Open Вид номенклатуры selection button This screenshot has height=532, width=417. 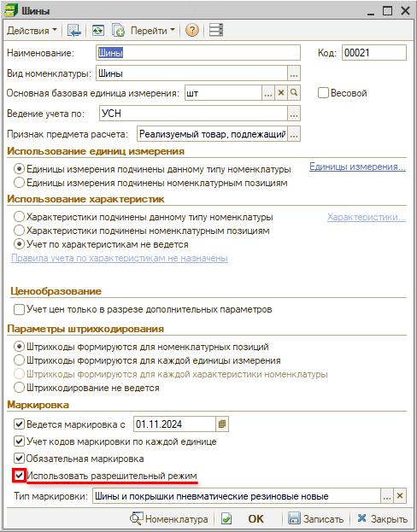coord(294,73)
